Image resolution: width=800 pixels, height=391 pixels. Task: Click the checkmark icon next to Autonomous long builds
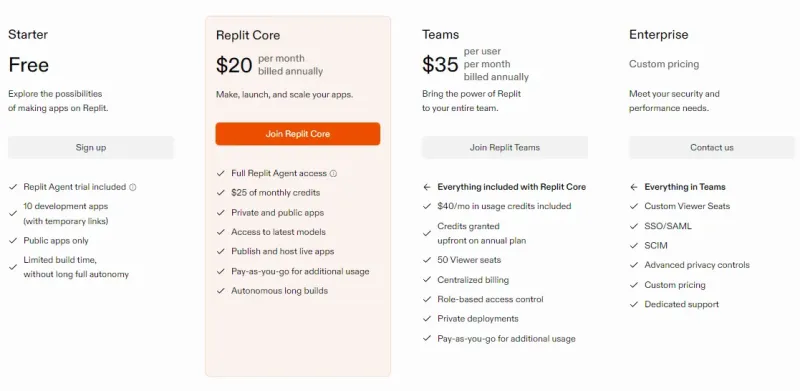tap(220, 291)
